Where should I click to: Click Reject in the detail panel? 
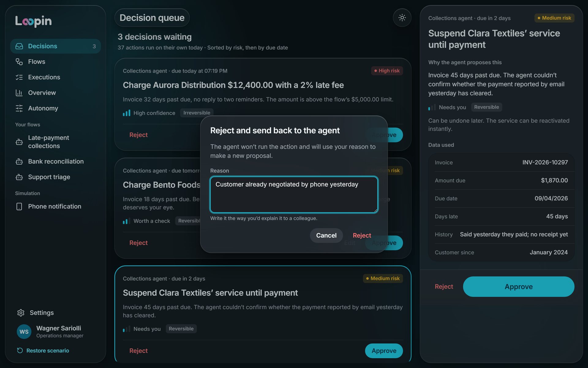point(444,286)
